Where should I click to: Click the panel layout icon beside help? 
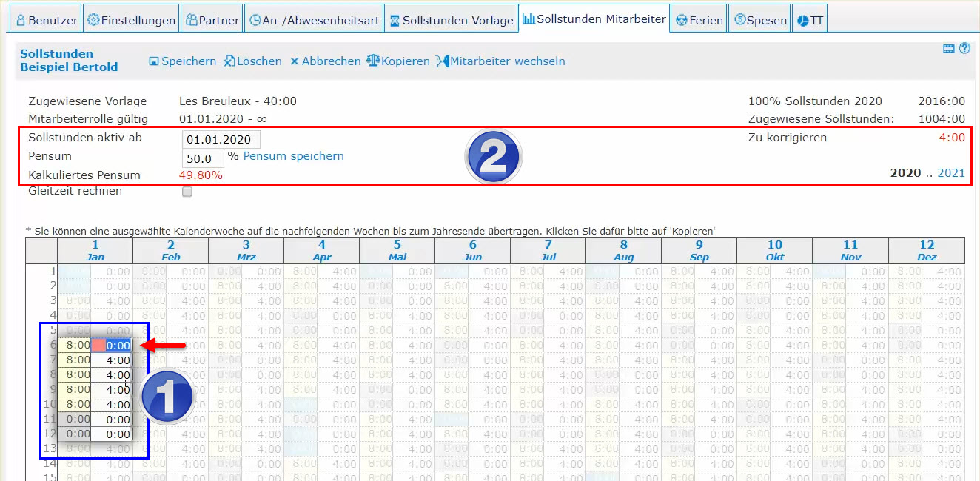(949, 49)
